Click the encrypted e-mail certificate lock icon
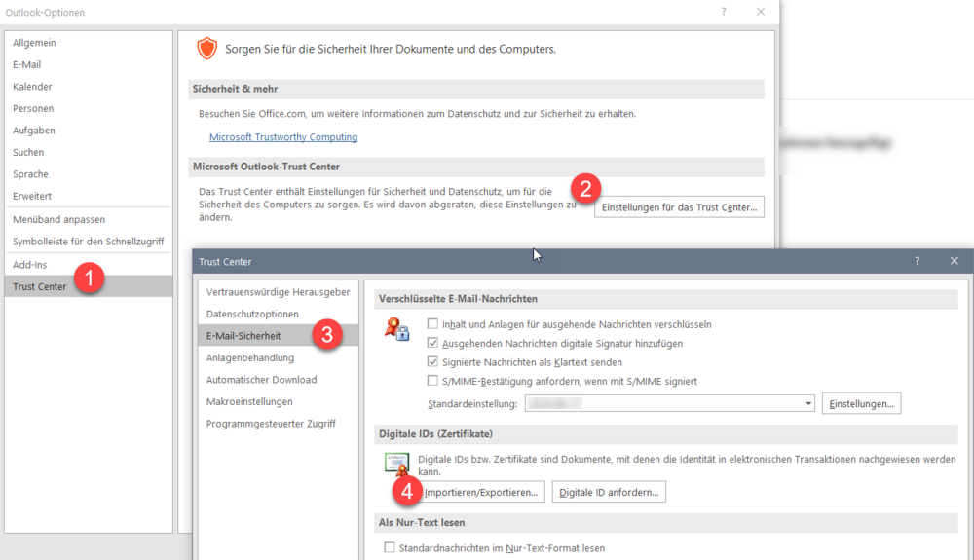The height and width of the screenshot is (560, 974). [396, 330]
